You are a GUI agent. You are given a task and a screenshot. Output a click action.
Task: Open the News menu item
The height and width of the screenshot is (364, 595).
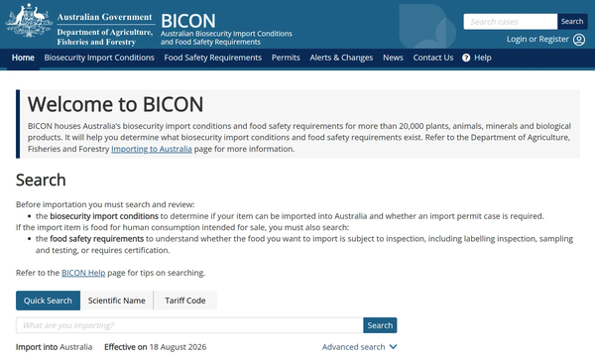coord(393,58)
